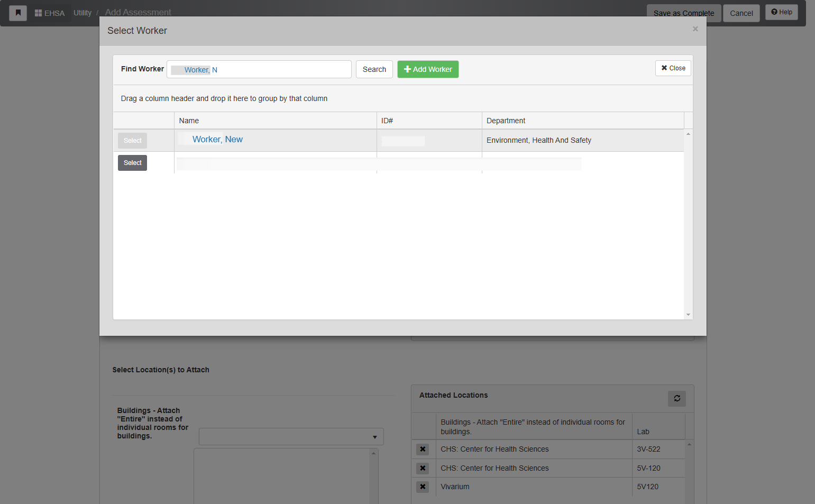
Task: Click the bookmark icon in top bar
Action: 18,13
